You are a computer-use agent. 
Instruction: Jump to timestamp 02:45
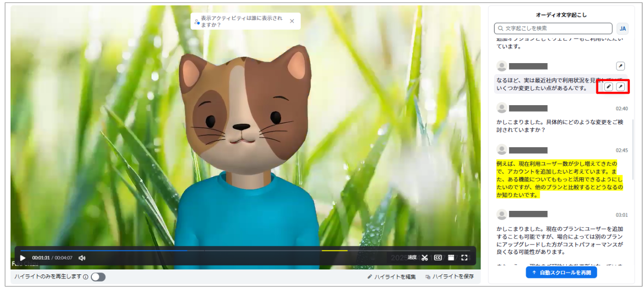tap(622, 150)
